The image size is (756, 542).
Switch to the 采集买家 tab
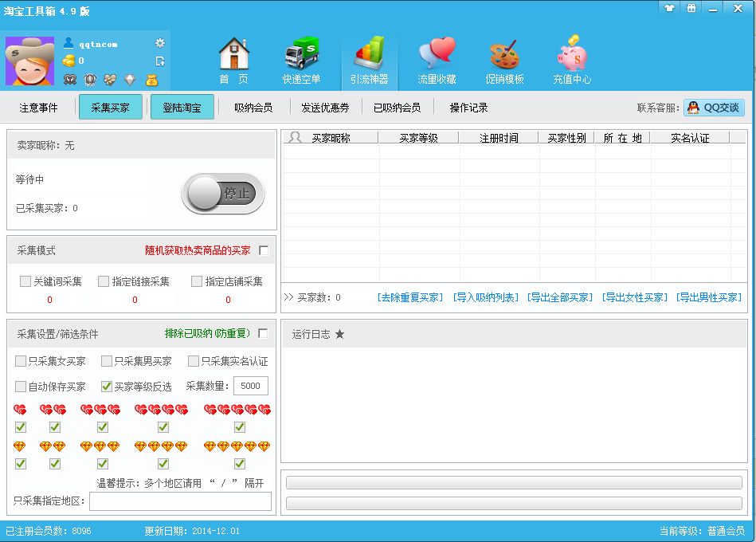coord(111,107)
